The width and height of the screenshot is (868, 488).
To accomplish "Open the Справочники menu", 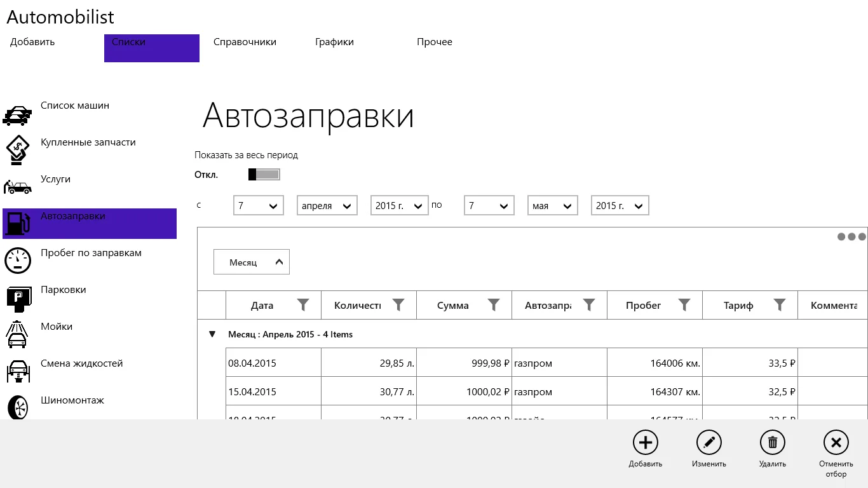I will click(245, 42).
